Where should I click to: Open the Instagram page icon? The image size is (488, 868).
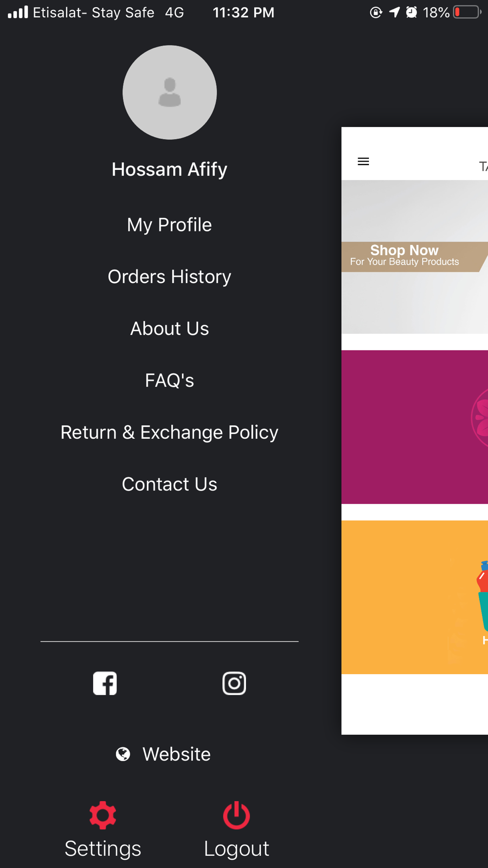tap(234, 683)
